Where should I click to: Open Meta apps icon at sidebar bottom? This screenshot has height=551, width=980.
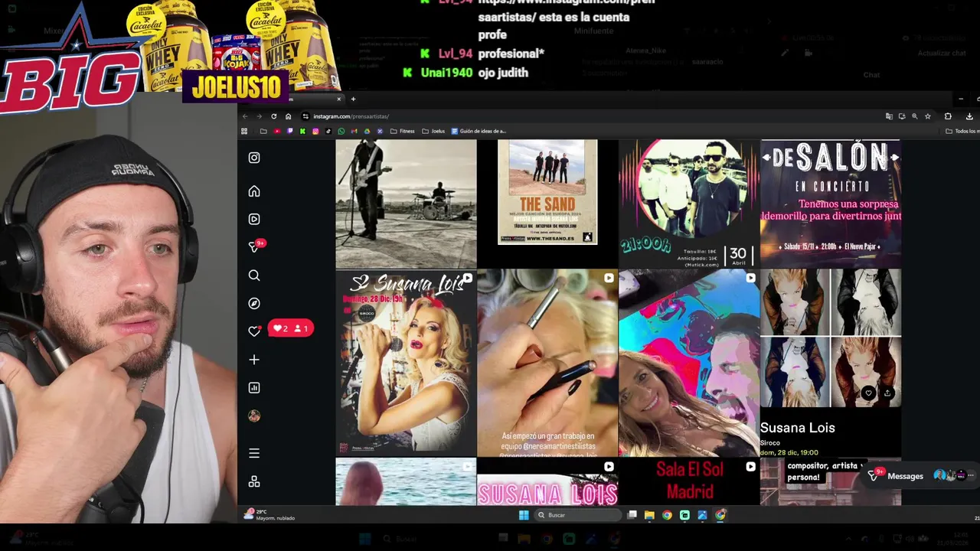pyautogui.click(x=254, y=481)
